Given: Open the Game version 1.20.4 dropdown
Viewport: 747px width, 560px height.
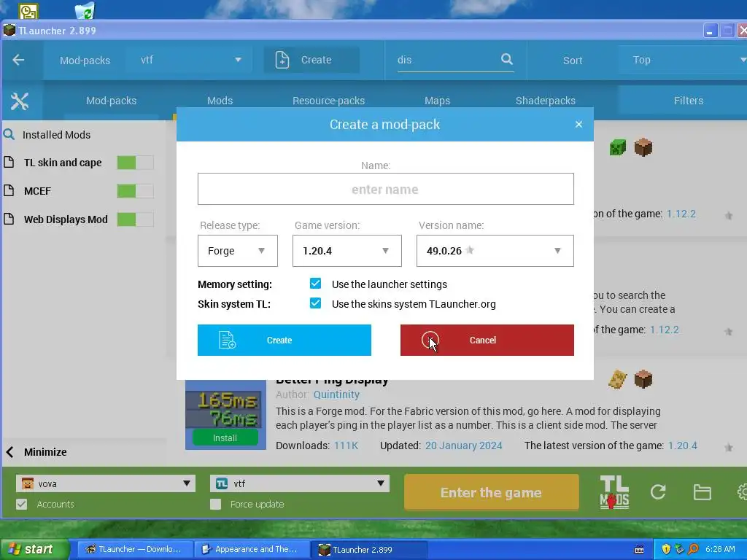Looking at the screenshot, I should tap(347, 251).
